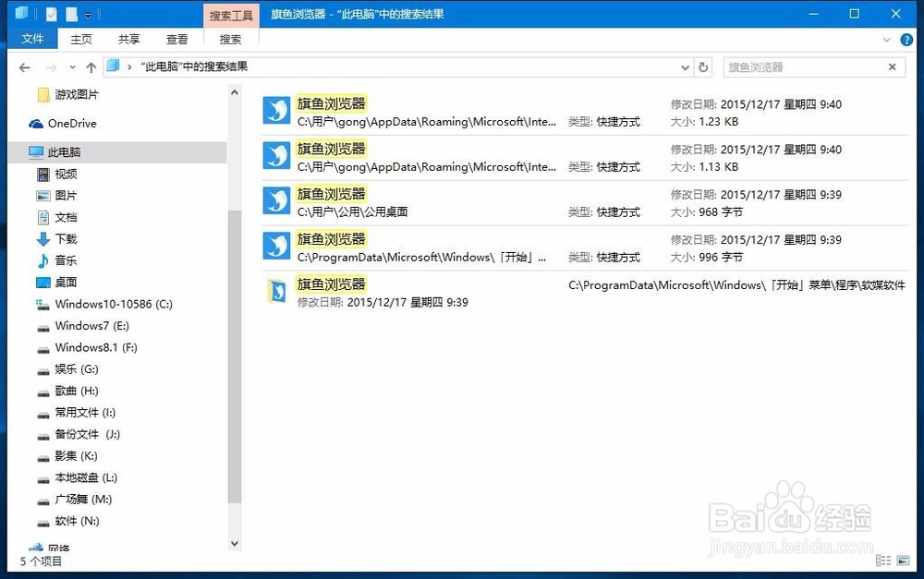924x579 pixels.
Task: Switch to the 主页 ribbon tab
Action: coord(81,40)
